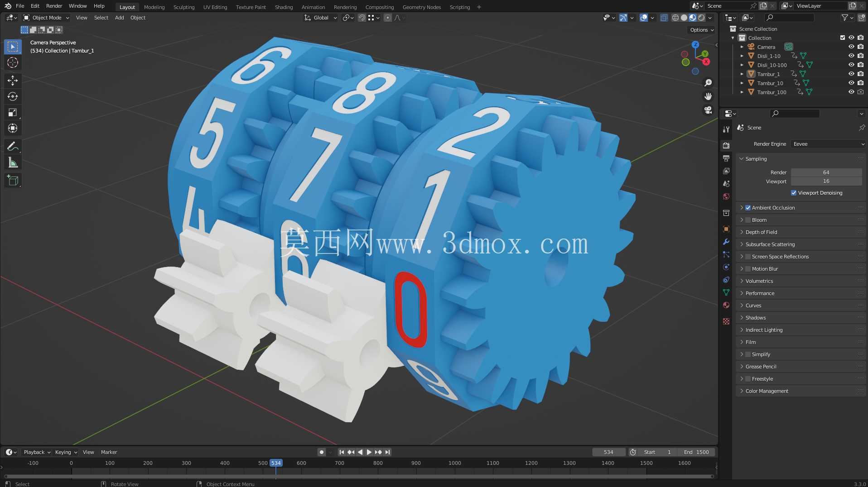Toggle camera view with camera icon
The height and width of the screenshot is (487, 868).
click(708, 110)
